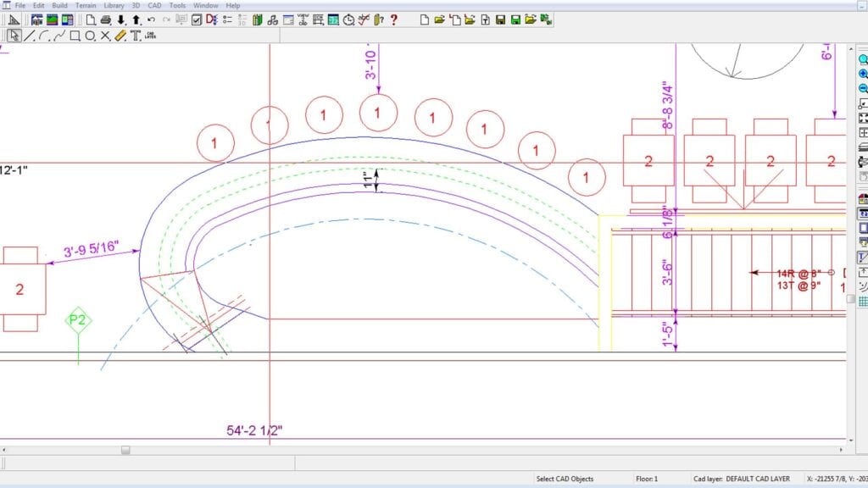868x488 pixels.
Task: Click the house view icon
Action: pyautogui.click(x=36, y=20)
